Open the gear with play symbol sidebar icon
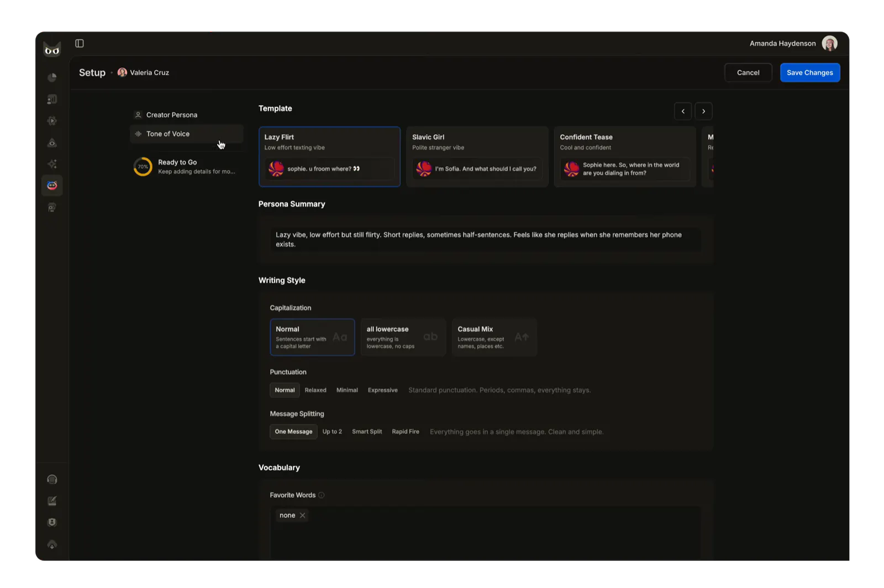The image size is (884, 588). (x=52, y=121)
